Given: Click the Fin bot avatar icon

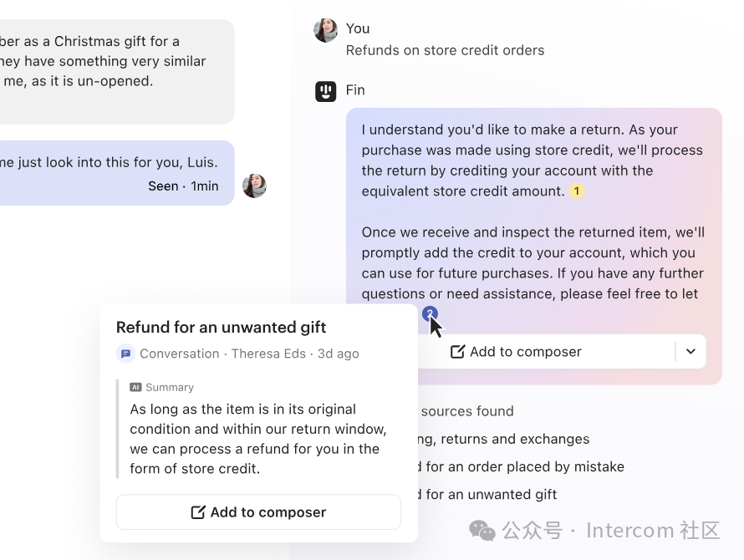Looking at the screenshot, I should [x=325, y=91].
